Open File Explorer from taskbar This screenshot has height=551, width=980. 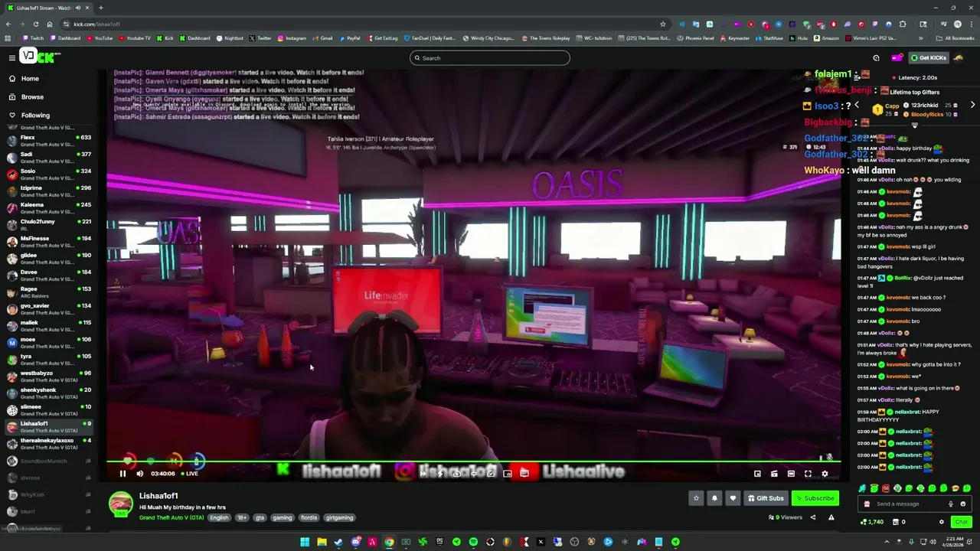[322, 542]
